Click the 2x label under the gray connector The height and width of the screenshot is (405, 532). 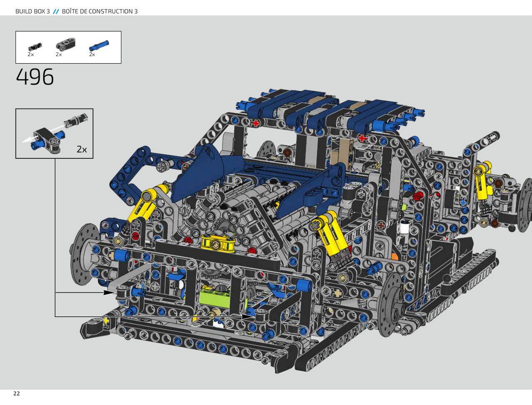coord(59,54)
